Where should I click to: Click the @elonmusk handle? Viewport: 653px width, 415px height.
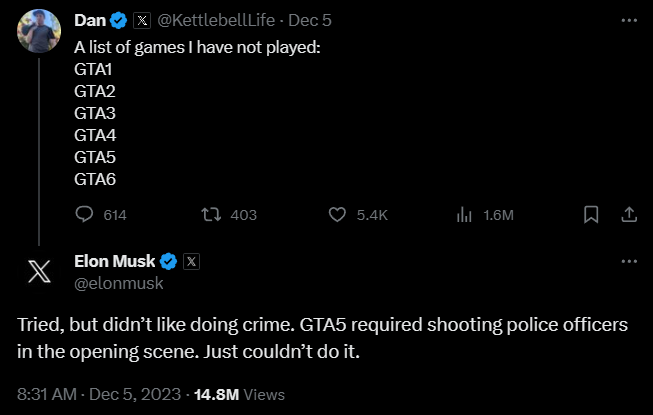pos(118,283)
